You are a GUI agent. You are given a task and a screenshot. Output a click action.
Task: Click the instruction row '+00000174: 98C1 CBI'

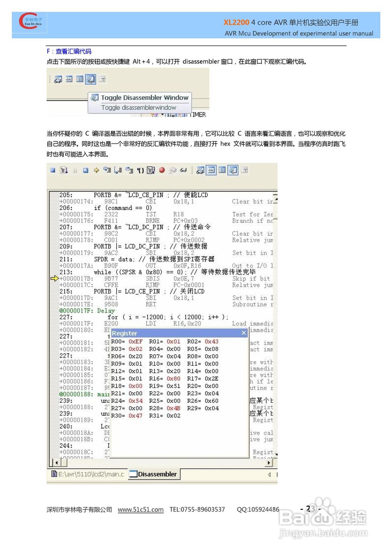tap(166, 202)
